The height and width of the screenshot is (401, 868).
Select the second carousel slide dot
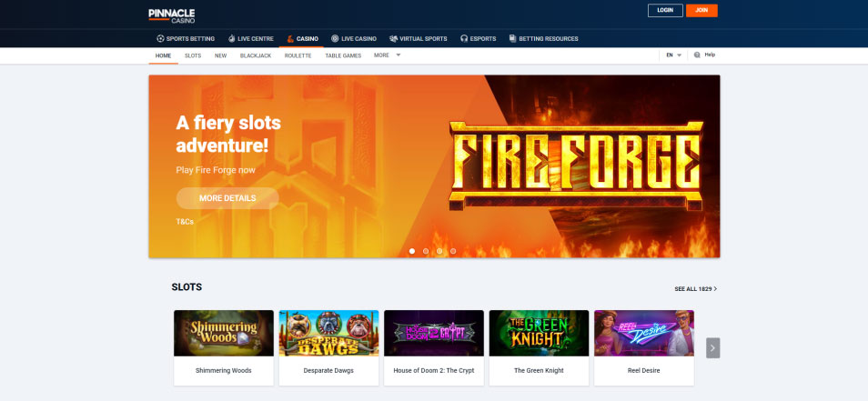426,251
